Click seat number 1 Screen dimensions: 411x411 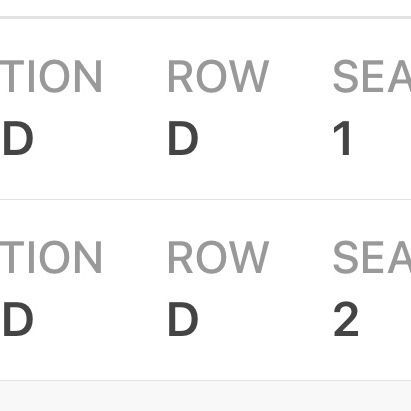point(342,138)
